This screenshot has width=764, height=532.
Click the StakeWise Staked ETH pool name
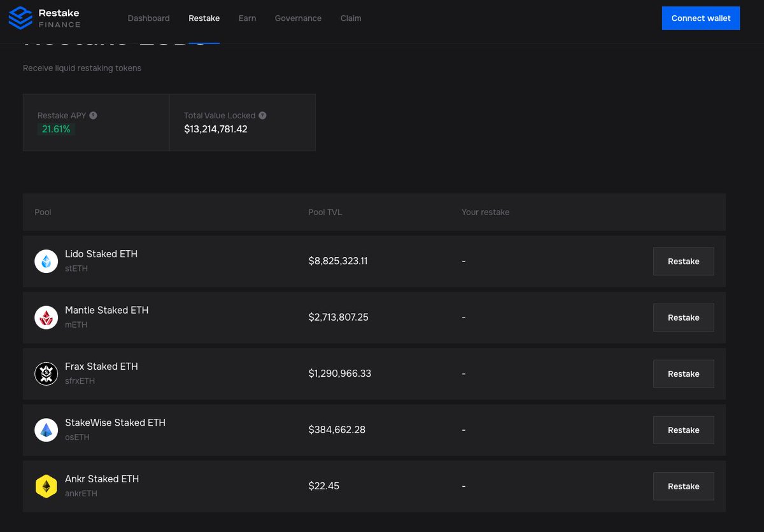tap(115, 423)
